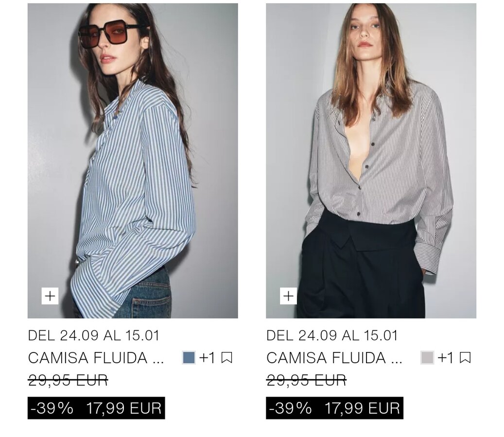The image size is (504, 437).
Task: Click the left -39% 17,99 EUR price badge
Action: tap(96, 408)
